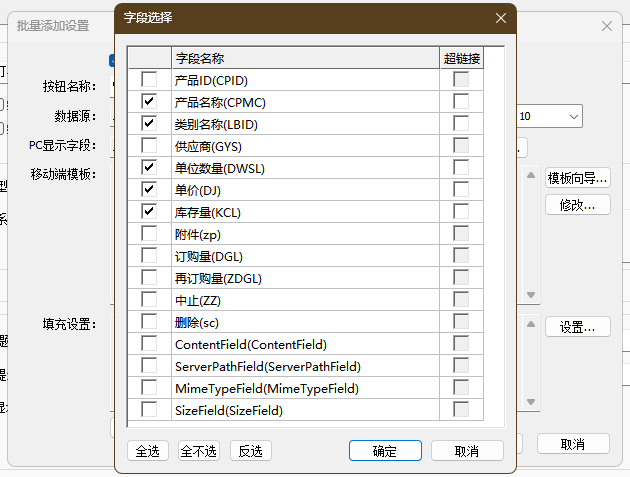Enable the 供应商(GYS) field checkbox
Viewport: 630px width, 477px height.
[x=149, y=145]
